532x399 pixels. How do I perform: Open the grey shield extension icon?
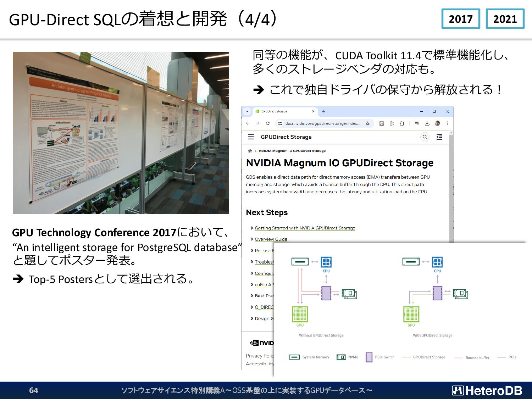coord(392,123)
